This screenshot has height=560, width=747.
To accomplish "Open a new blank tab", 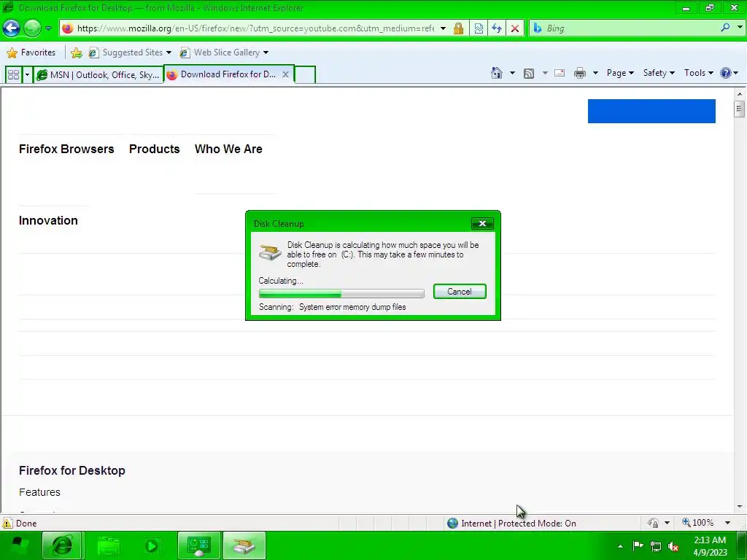I will tap(305, 75).
